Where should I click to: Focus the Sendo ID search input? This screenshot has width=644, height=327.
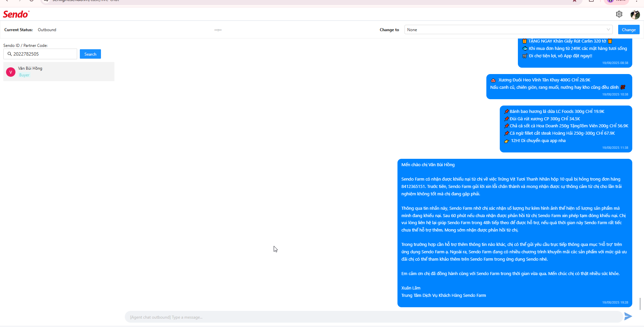pyautogui.click(x=40, y=54)
